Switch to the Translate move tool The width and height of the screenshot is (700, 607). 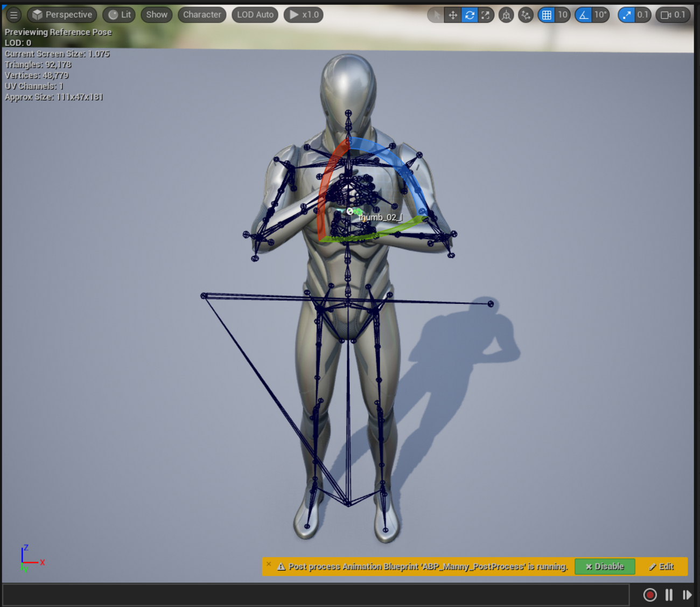pyautogui.click(x=453, y=15)
